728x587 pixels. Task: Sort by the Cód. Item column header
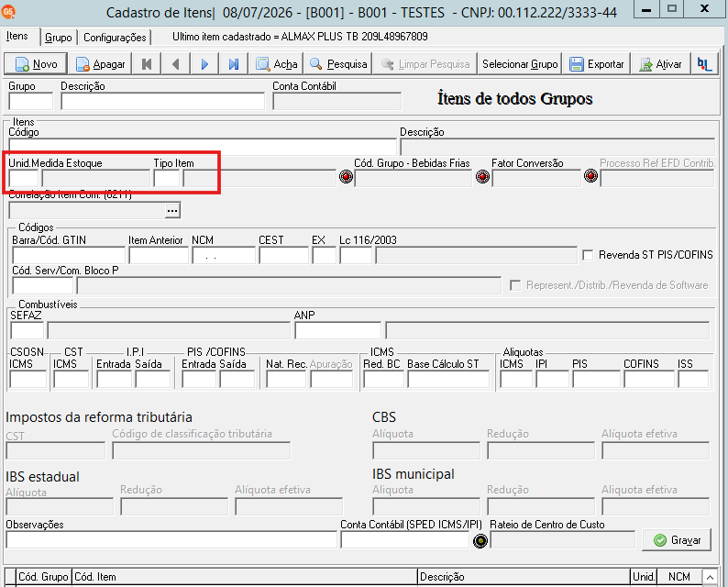(x=245, y=577)
